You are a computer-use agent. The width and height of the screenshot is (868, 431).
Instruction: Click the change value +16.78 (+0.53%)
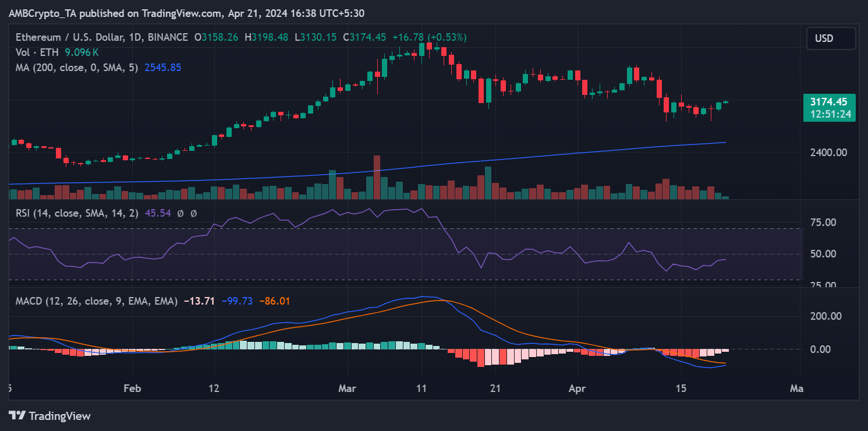click(x=430, y=37)
